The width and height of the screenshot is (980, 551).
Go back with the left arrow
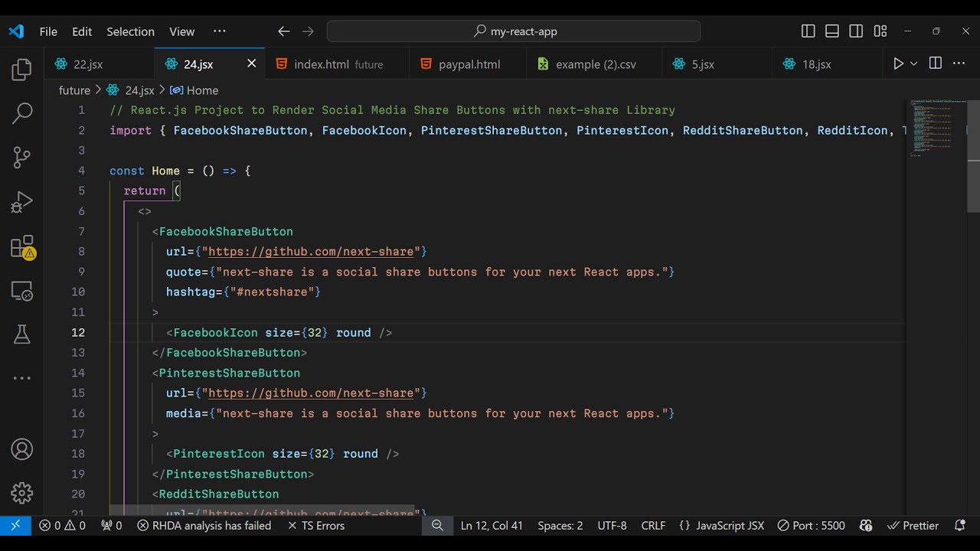tap(284, 31)
